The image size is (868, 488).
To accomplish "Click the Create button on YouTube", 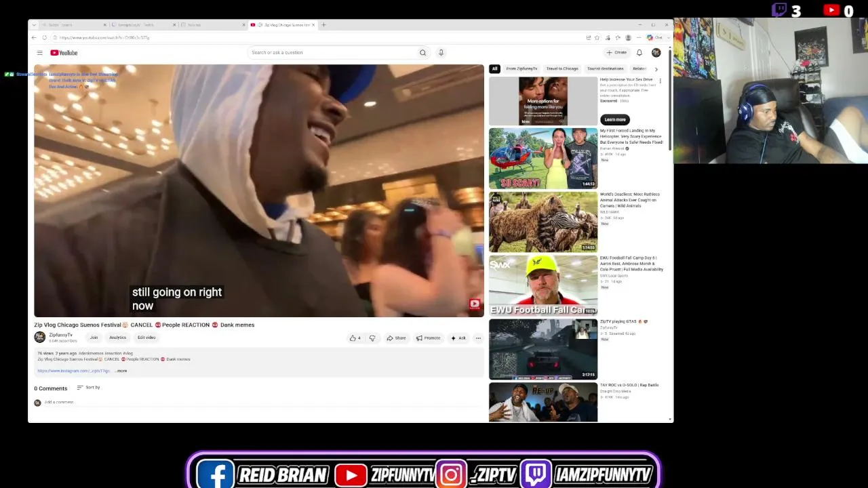I will tap(617, 53).
